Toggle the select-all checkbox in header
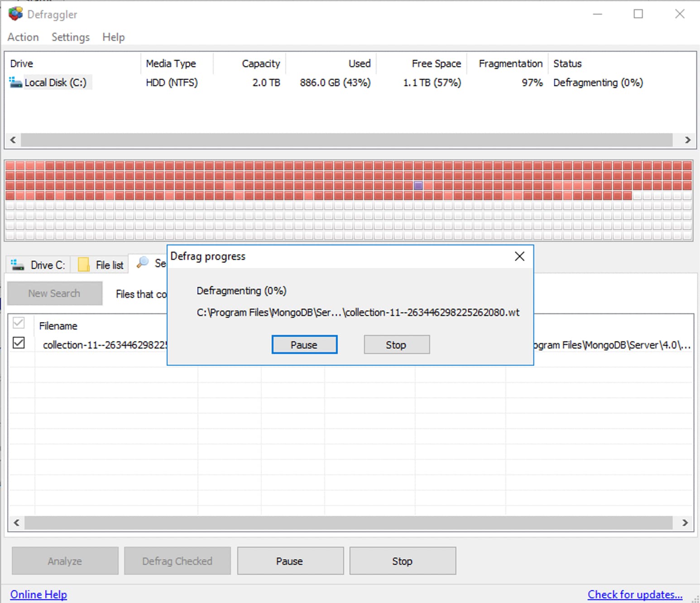 [19, 323]
